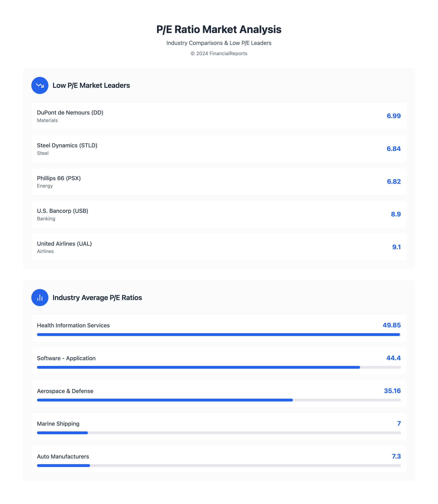The width and height of the screenshot is (438, 504).
Task: Click the Aerospace & Defense progress bar
Action: (x=219, y=400)
